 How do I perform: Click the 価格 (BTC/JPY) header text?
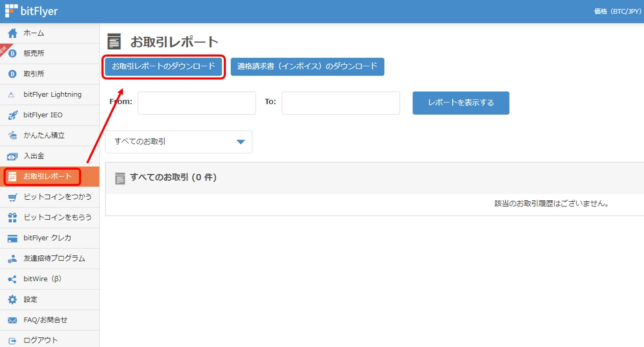[x=617, y=11]
